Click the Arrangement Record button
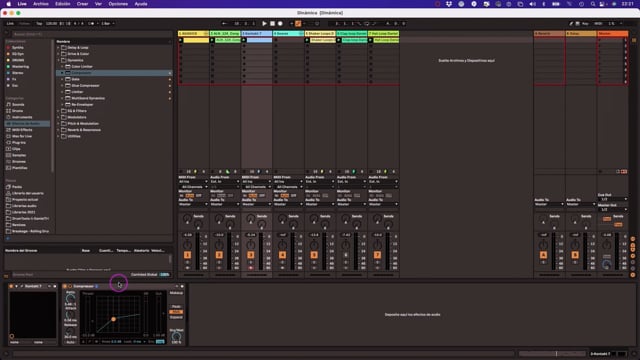 click(280, 24)
